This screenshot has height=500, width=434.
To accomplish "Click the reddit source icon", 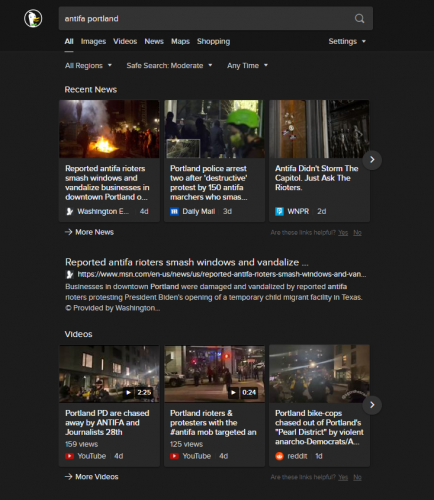I will click(279, 456).
